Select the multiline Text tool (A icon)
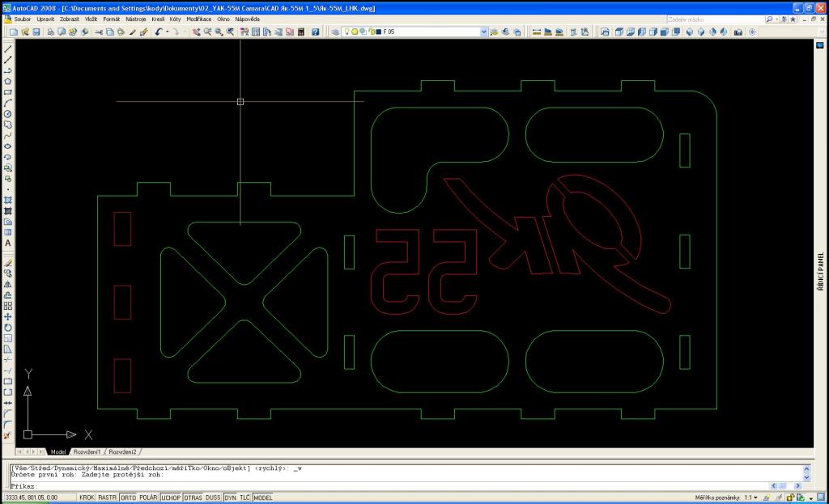829x504 pixels. pos(7,243)
